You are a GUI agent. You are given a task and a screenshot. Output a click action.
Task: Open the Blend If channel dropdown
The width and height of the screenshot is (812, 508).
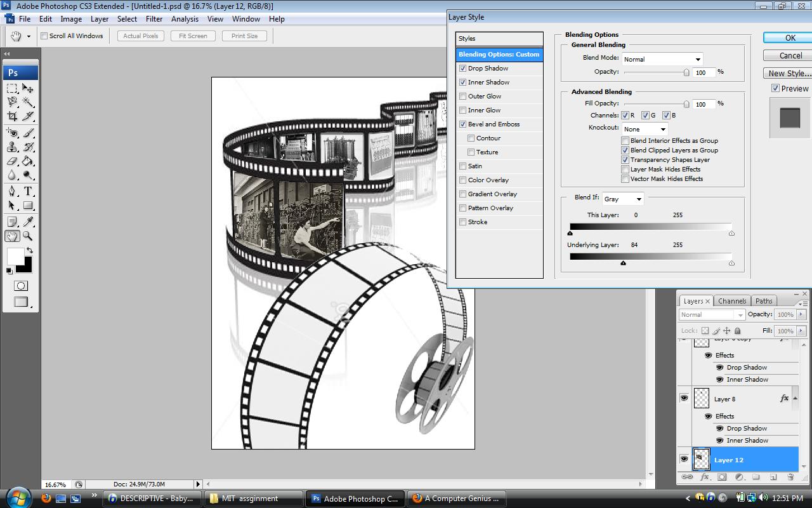[x=622, y=199]
